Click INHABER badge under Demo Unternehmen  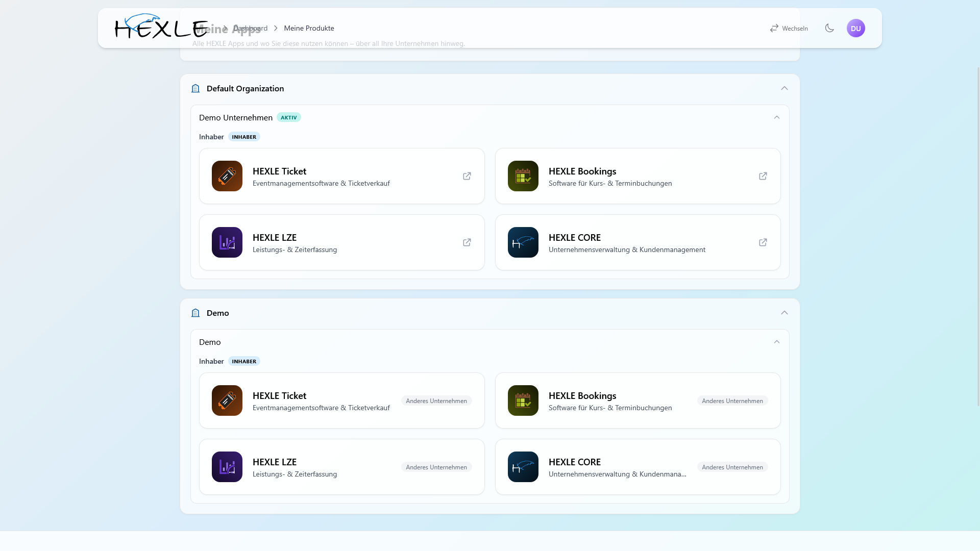coord(244,137)
